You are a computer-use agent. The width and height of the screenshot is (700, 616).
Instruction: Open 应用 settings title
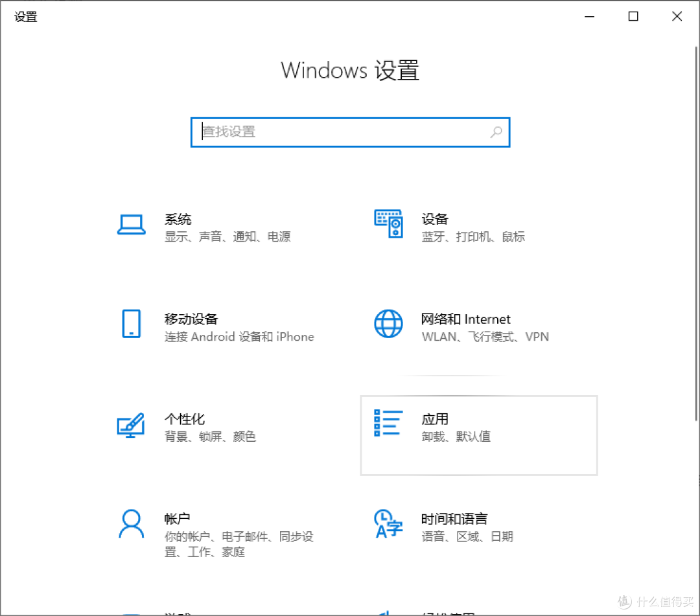tap(435, 419)
